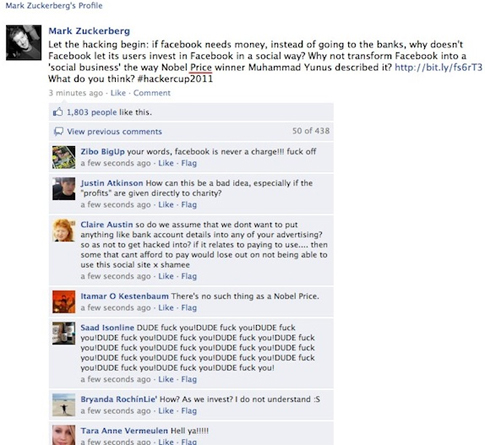Screen dimensions: 485x445
Task: Click Comment under the main post
Action: tap(152, 93)
